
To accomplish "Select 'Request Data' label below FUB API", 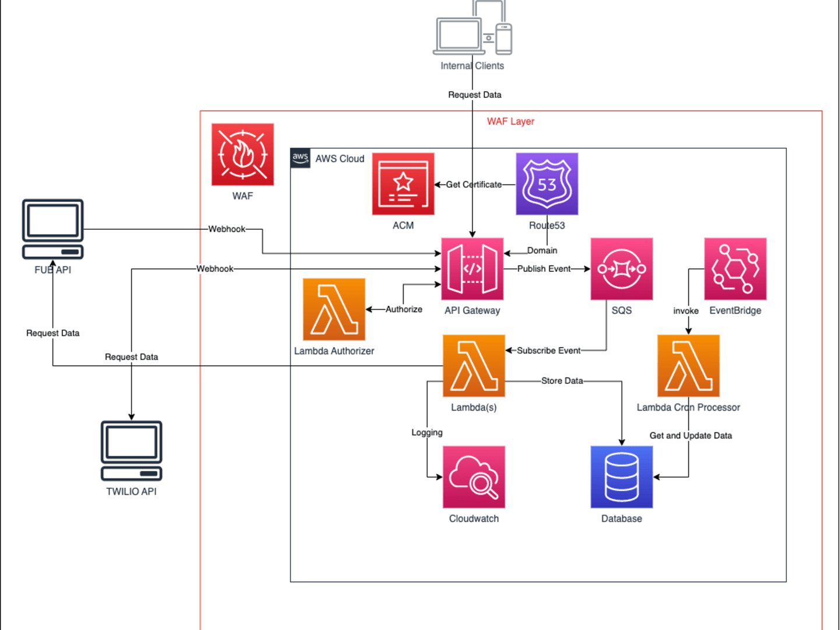I will [52, 333].
